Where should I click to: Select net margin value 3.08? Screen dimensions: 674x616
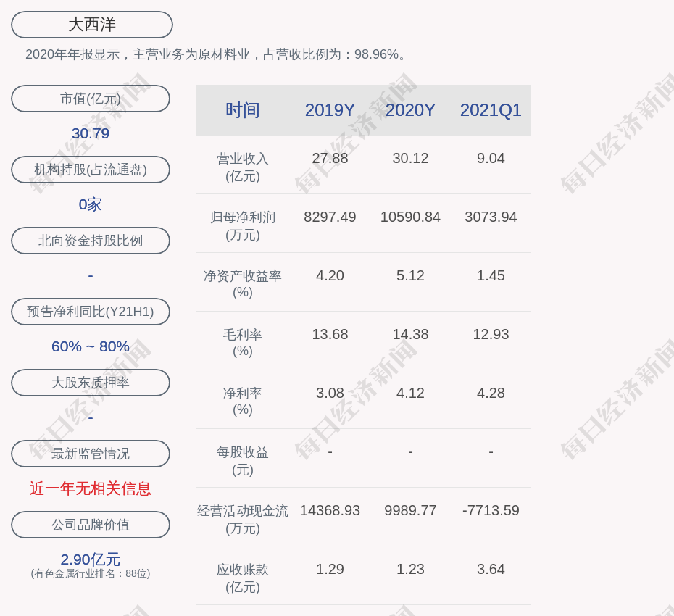[330, 393]
